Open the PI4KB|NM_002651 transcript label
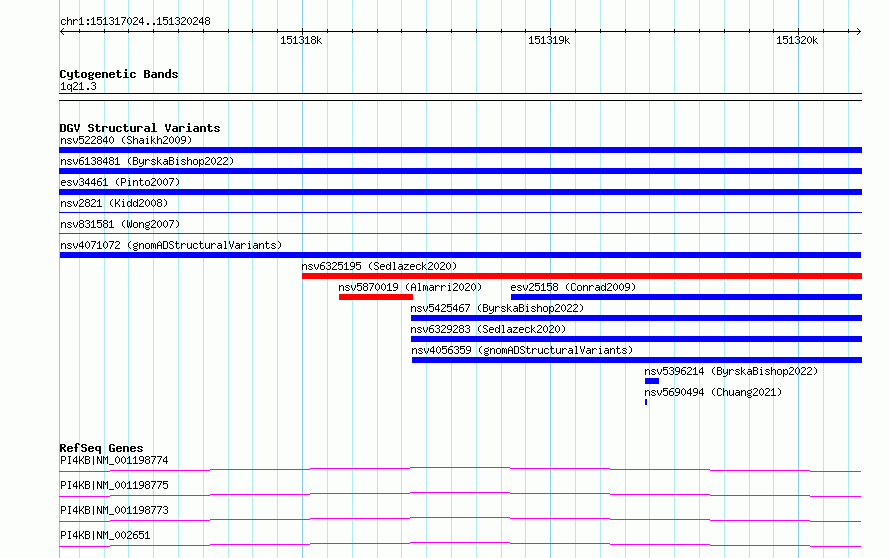The height and width of the screenshot is (558, 890). click(x=105, y=535)
